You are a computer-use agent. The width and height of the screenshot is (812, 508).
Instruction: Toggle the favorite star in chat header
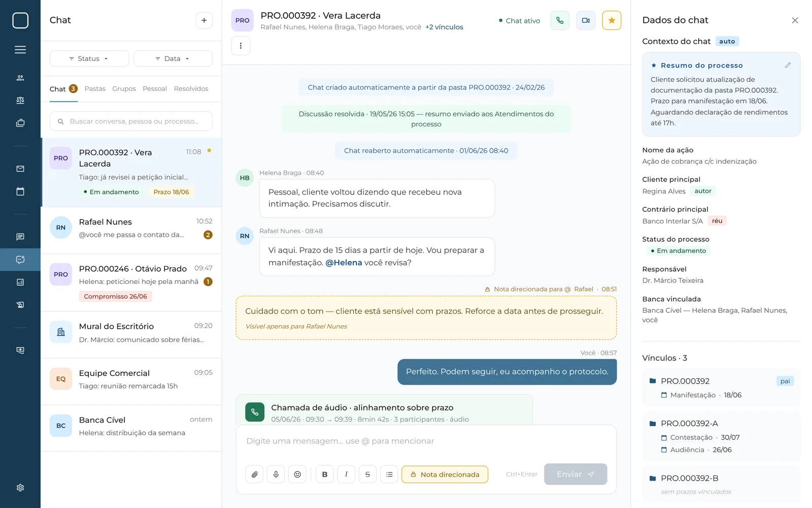click(612, 20)
